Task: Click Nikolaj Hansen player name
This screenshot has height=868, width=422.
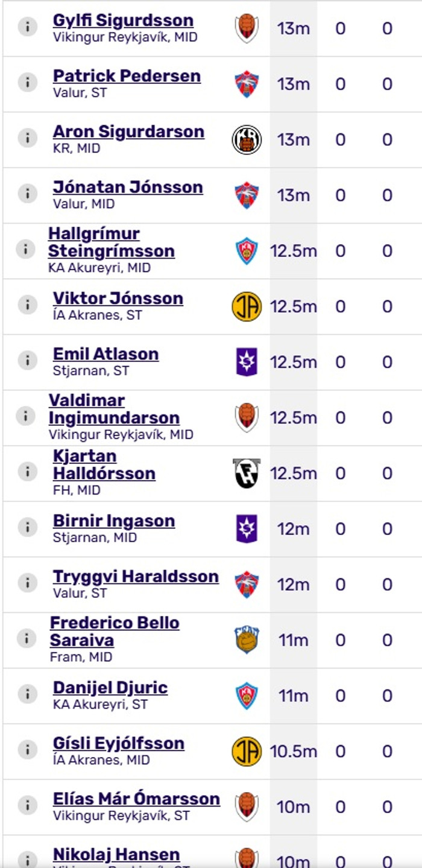Action: click(x=116, y=854)
